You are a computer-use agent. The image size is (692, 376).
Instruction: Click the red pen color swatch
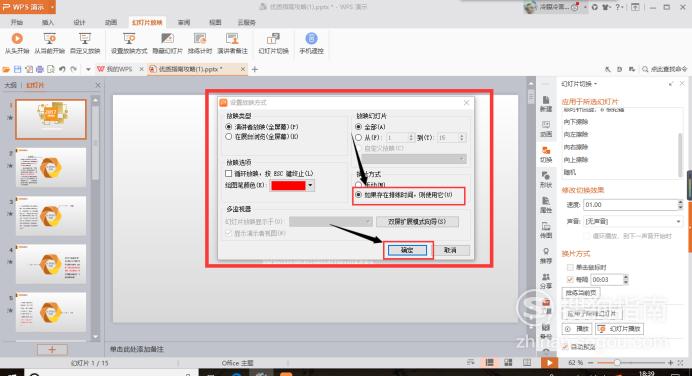[288, 186]
